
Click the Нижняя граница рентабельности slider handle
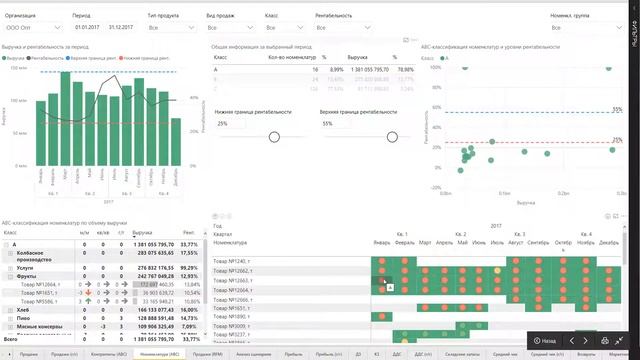(274, 137)
